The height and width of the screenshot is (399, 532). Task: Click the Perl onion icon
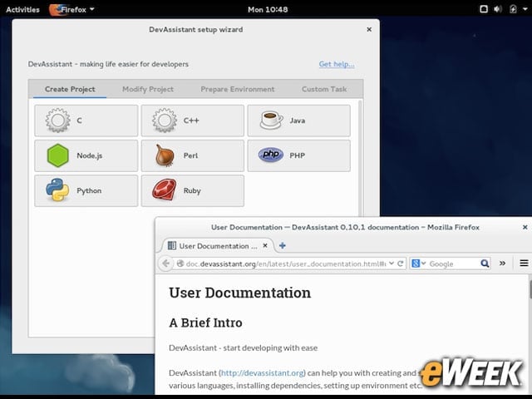click(x=165, y=155)
